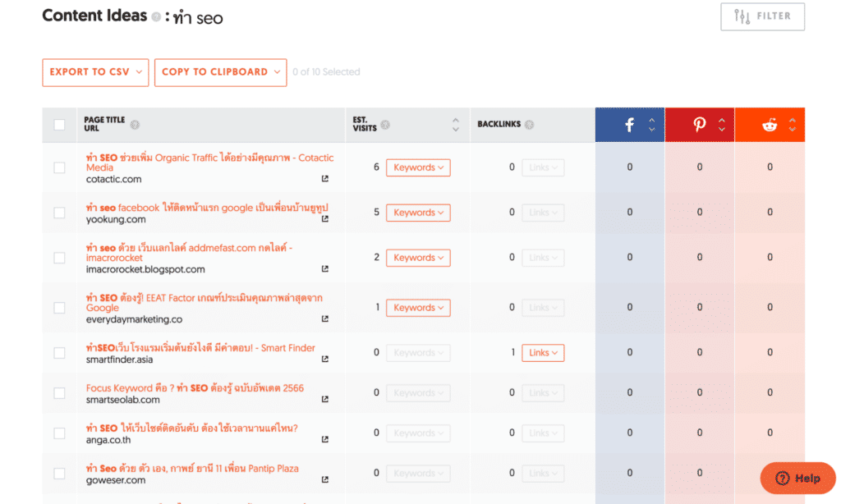Toggle the select-all checkbox in the header
The image size is (841, 504).
[x=59, y=124]
